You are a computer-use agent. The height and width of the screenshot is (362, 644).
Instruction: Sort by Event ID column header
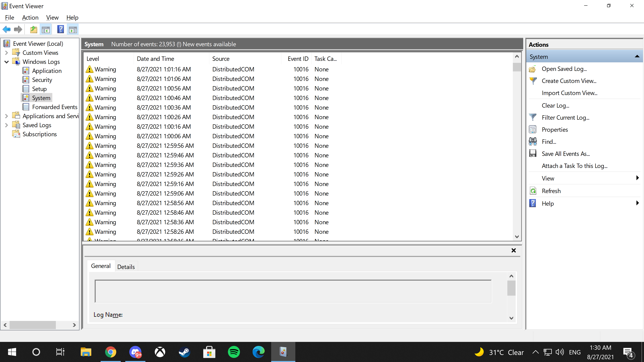tap(296, 59)
